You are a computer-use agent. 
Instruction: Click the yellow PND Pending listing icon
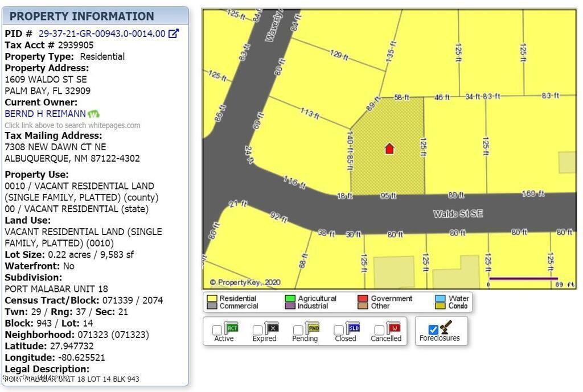313,328
